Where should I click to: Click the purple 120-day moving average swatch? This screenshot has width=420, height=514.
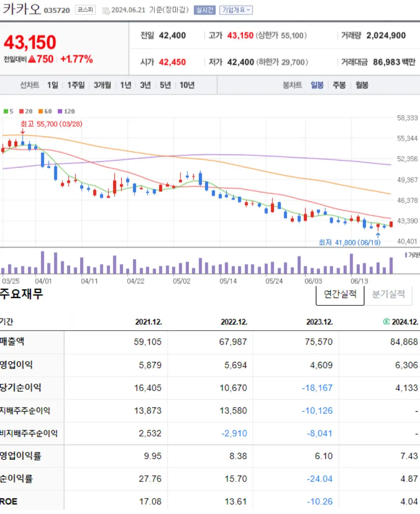[60, 111]
